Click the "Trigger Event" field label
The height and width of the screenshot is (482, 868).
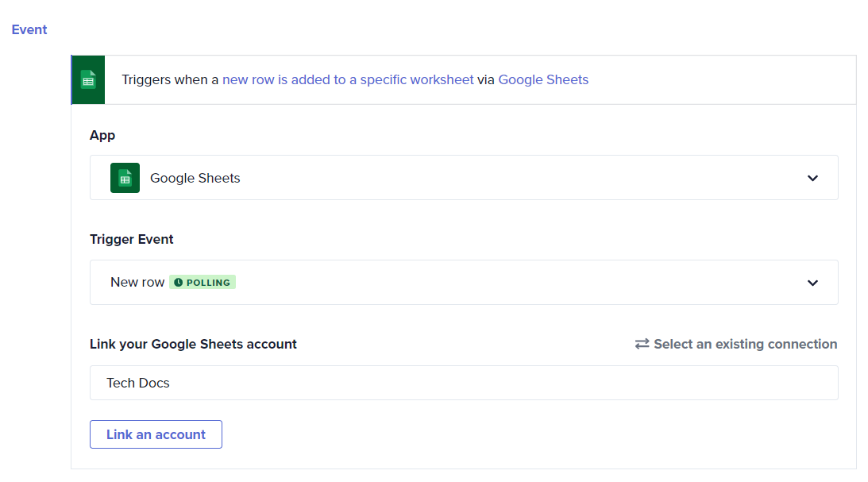[131, 239]
